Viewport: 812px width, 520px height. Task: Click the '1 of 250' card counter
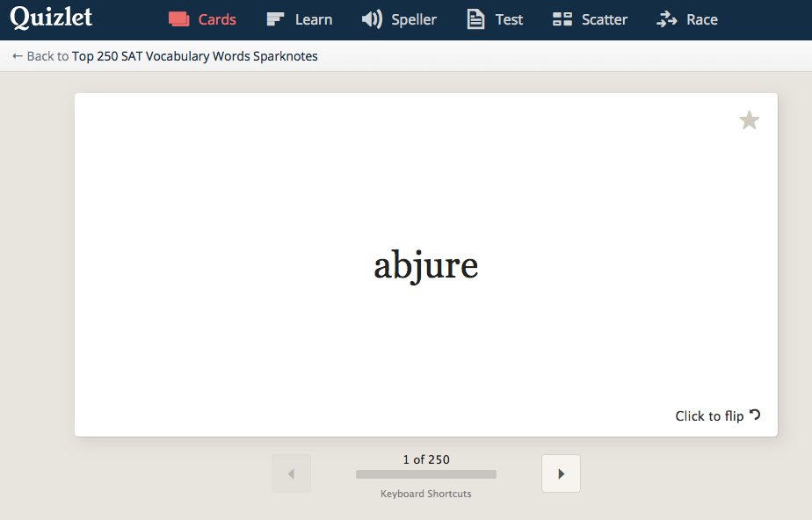[x=426, y=459]
